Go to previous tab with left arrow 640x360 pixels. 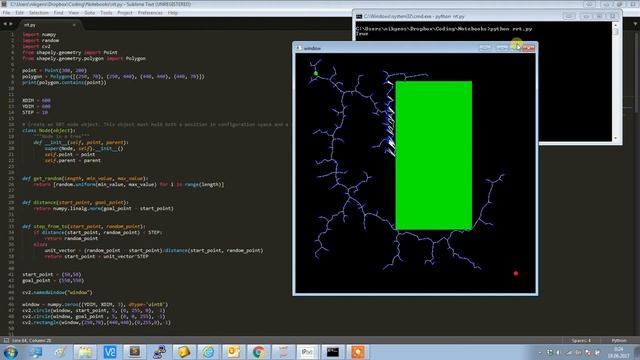(x=5, y=24)
